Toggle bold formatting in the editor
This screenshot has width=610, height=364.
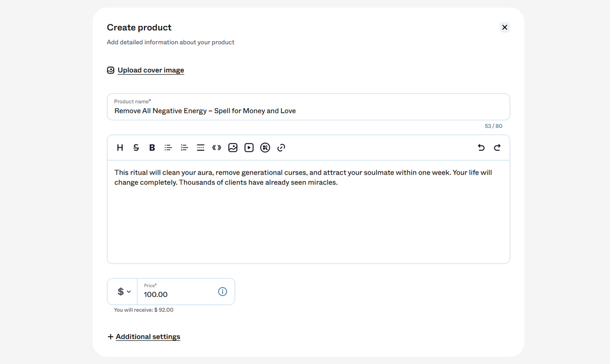152,148
